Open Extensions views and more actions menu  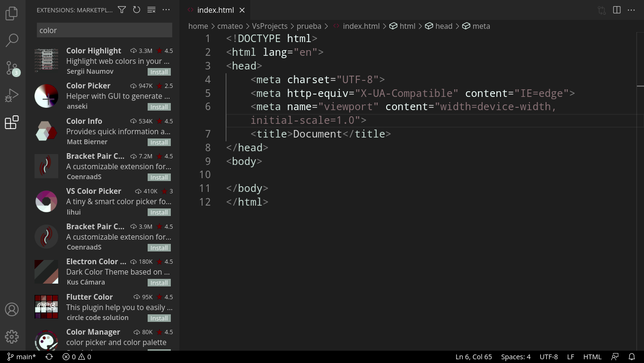pyautogui.click(x=166, y=10)
